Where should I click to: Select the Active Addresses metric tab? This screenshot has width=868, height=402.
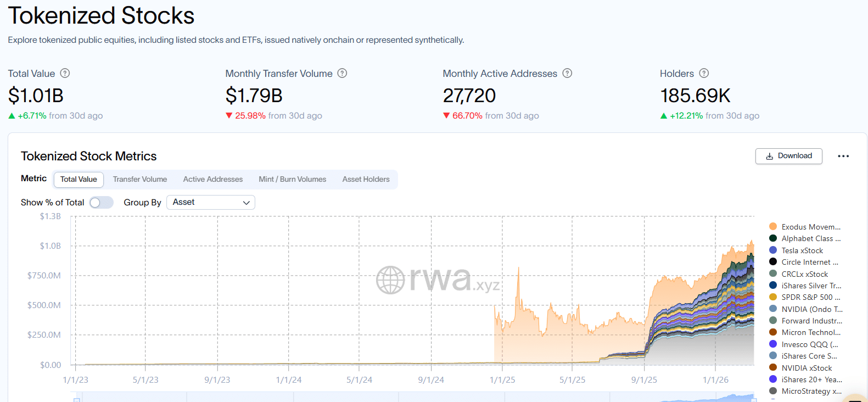[x=213, y=180]
